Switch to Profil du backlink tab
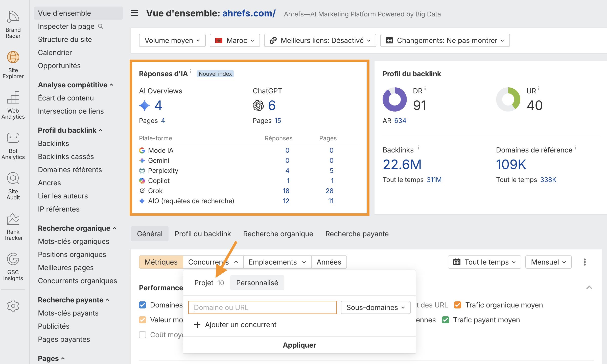607x364 pixels. [x=203, y=234]
